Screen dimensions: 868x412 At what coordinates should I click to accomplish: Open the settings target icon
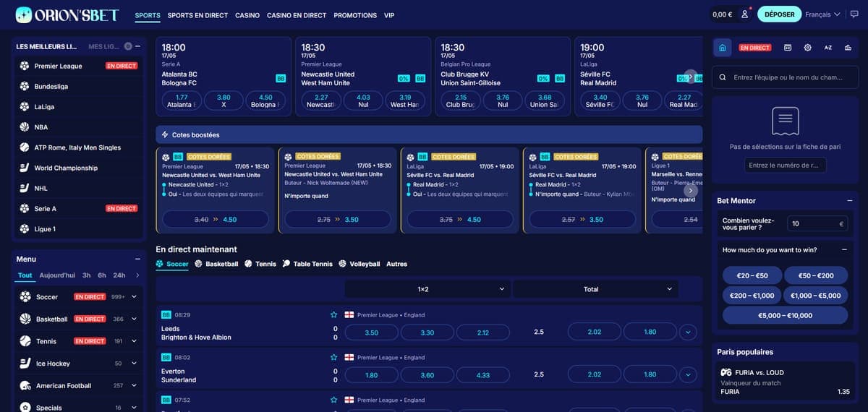tap(808, 48)
